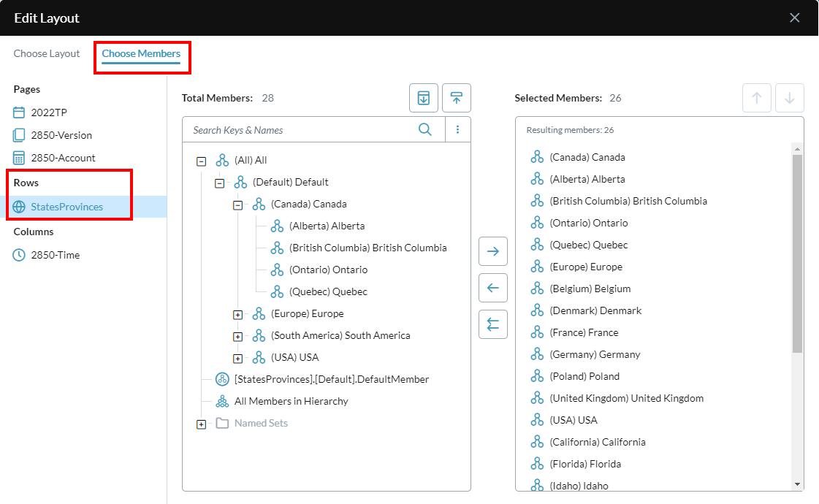This screenshot has width=819, height=504.
Task: Select [StatesProvinces].[Default].DefaultMember in tree
Action: [x=331, y=379]
